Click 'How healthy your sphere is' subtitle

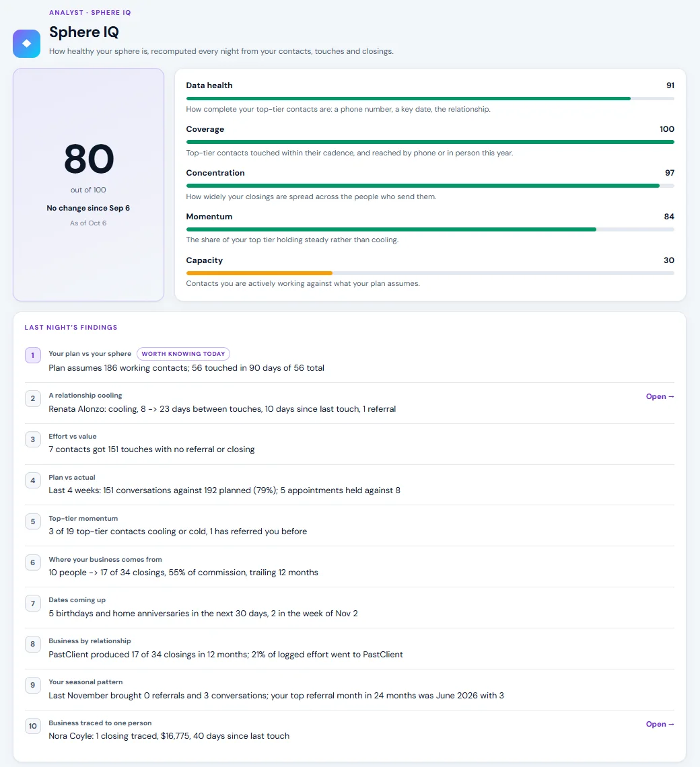click(x=221, y=51)
